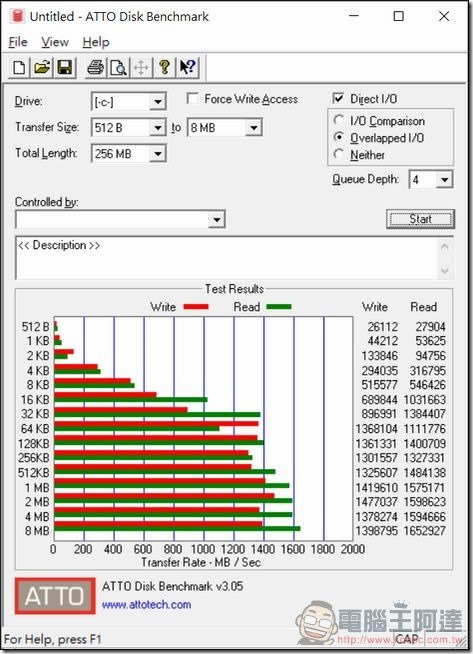Expand the Drive dropdown list
473x654 pixels.
tap(158, 102)
